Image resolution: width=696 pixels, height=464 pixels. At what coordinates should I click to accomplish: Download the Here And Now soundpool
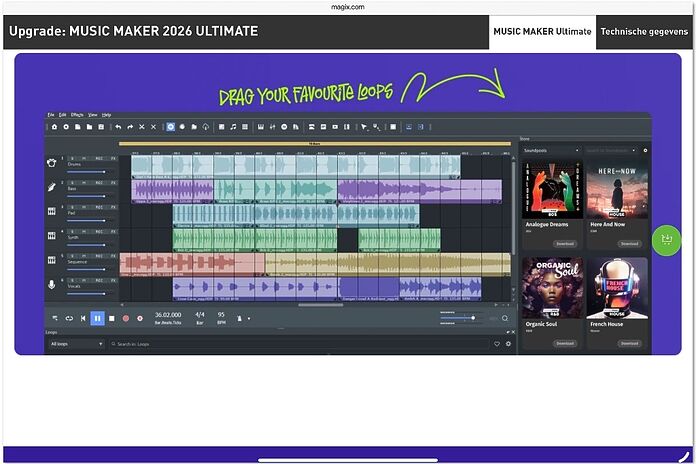pos(629,244)
